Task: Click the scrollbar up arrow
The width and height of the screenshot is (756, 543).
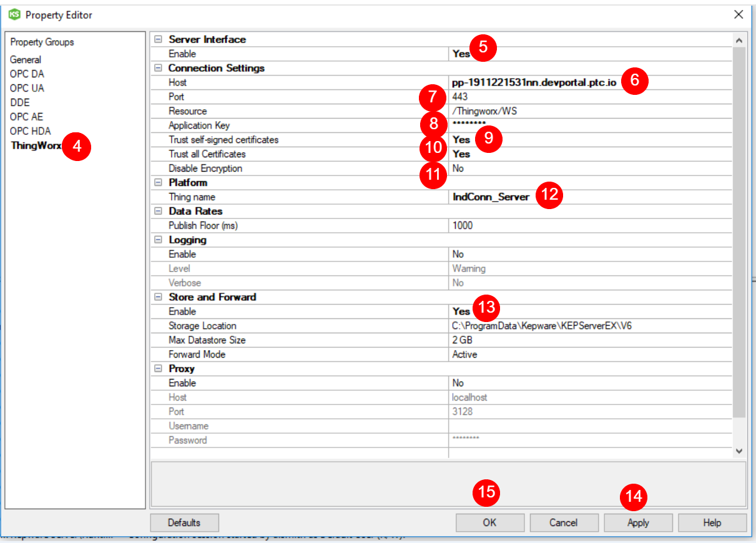Action: tap(739, 39)
